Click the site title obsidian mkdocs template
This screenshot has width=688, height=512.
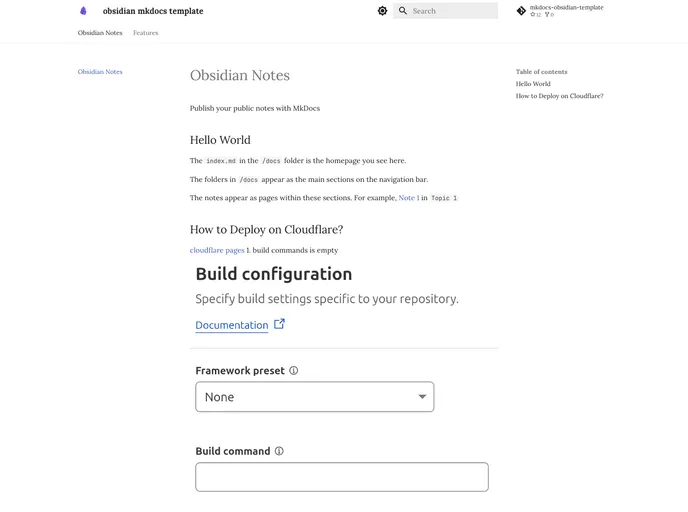(153, 11)
